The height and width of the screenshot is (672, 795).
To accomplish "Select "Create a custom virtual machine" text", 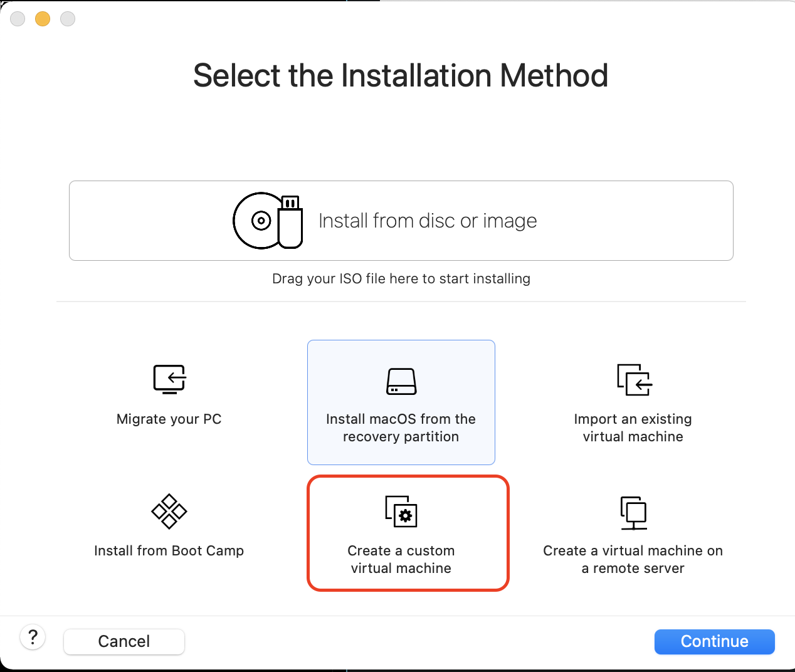I will pos(401,559).
